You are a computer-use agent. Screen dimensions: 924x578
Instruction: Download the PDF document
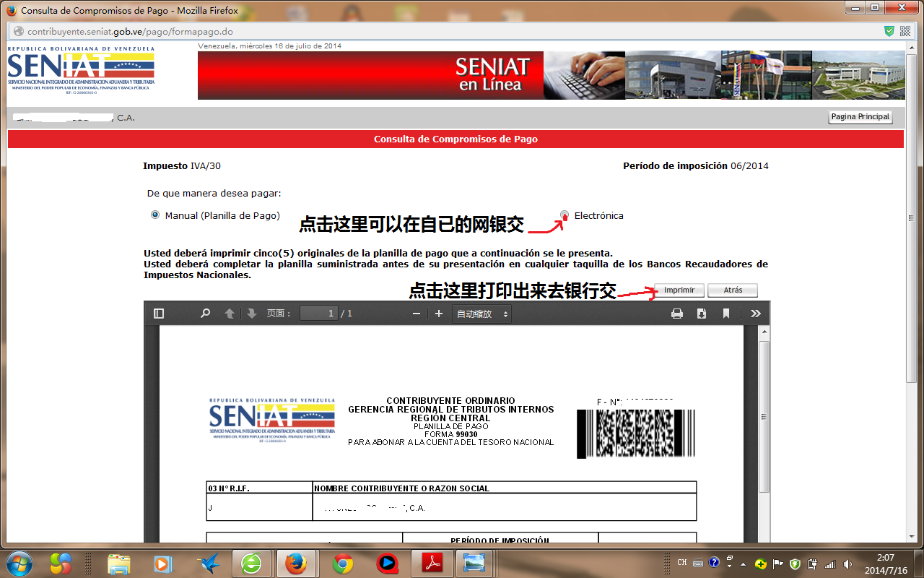click(x=701, y=314)
